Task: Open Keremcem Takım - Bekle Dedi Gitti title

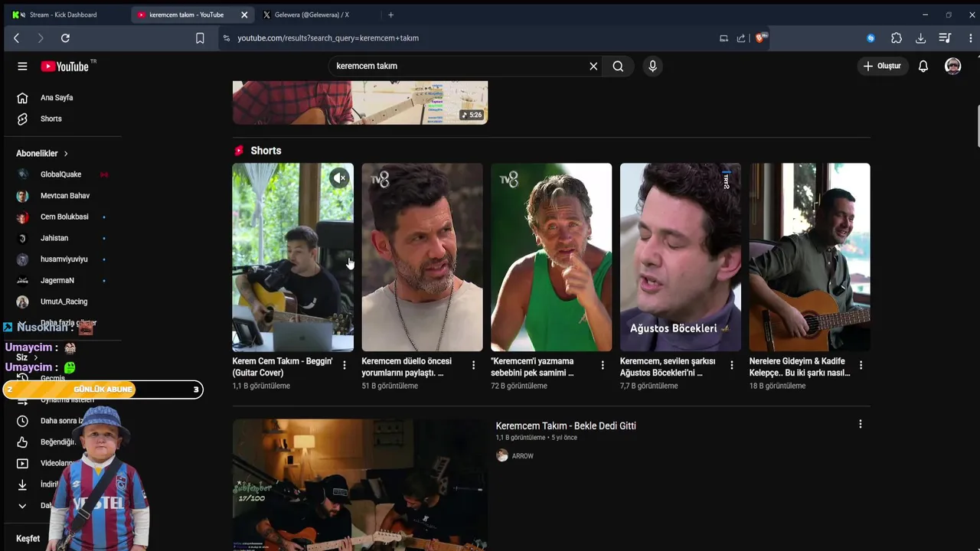Action: 566,426
